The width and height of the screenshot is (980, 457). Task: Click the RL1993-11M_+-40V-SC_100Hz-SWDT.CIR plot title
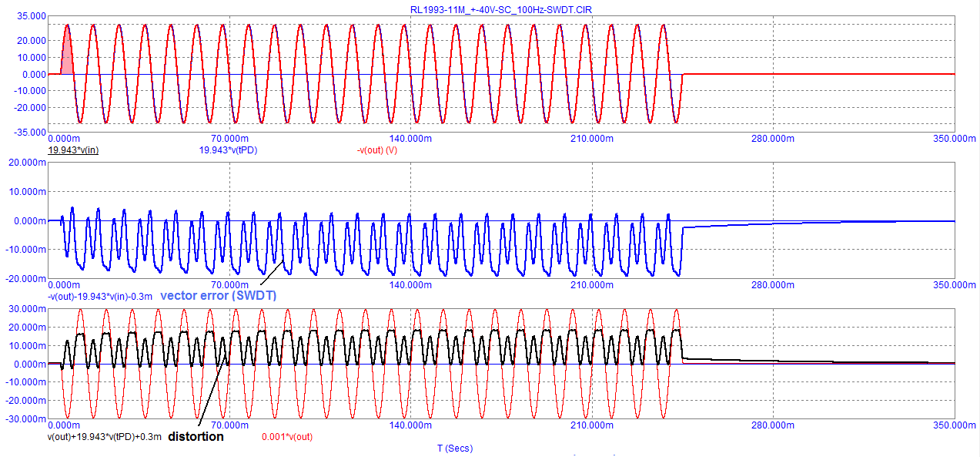(501, 8)
